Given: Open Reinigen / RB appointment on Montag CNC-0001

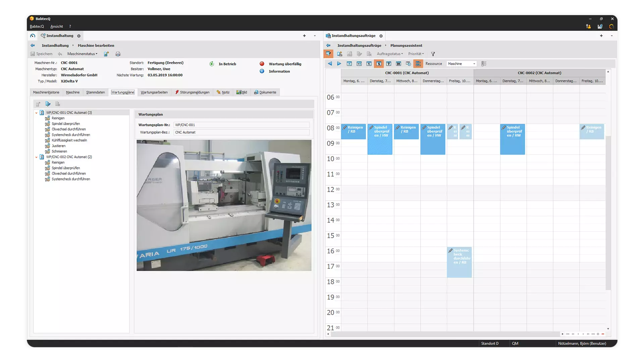Looking at the screenshot, I should (353, 132).
